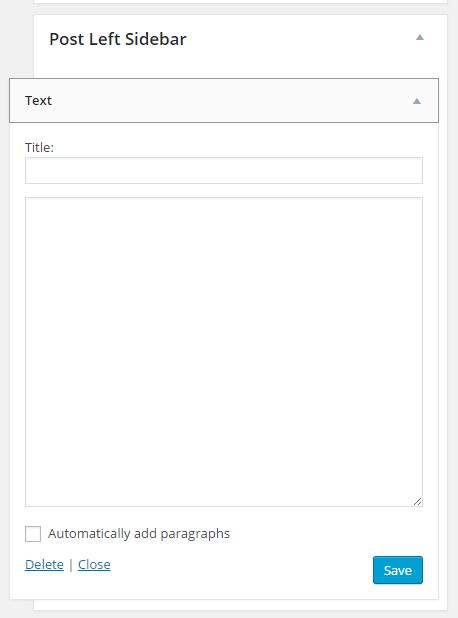This screenshot has height=618, width=458.
Task: Click the separator between Delete and Close
Action: point(71,565)
